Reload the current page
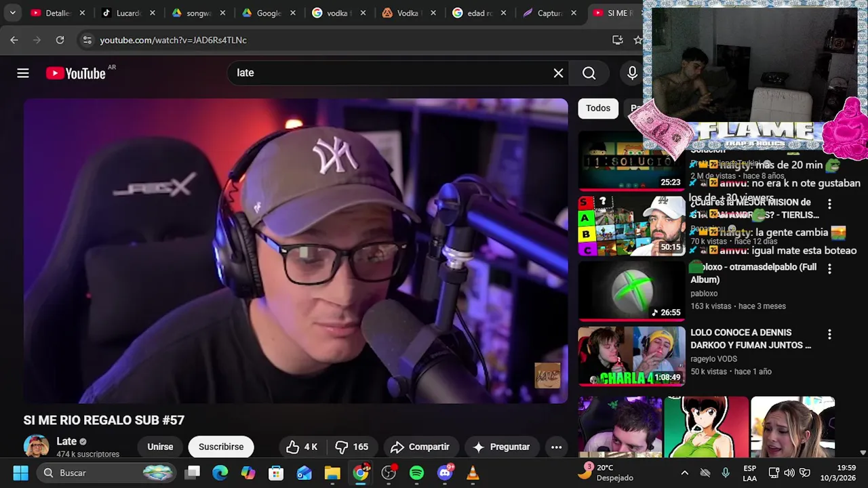Viewport: 868px width, 488px height. click(x=60, y=40)
